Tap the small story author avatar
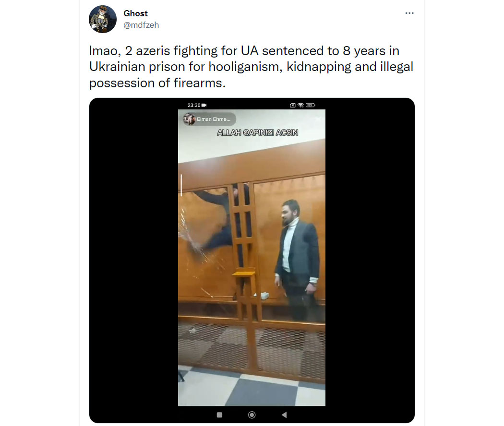 click(x=189, y=119)
